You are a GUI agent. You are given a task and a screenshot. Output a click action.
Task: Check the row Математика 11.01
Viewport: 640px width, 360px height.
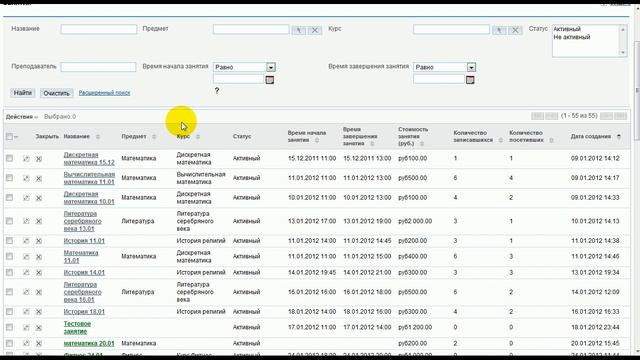click(x=9, y=256)
